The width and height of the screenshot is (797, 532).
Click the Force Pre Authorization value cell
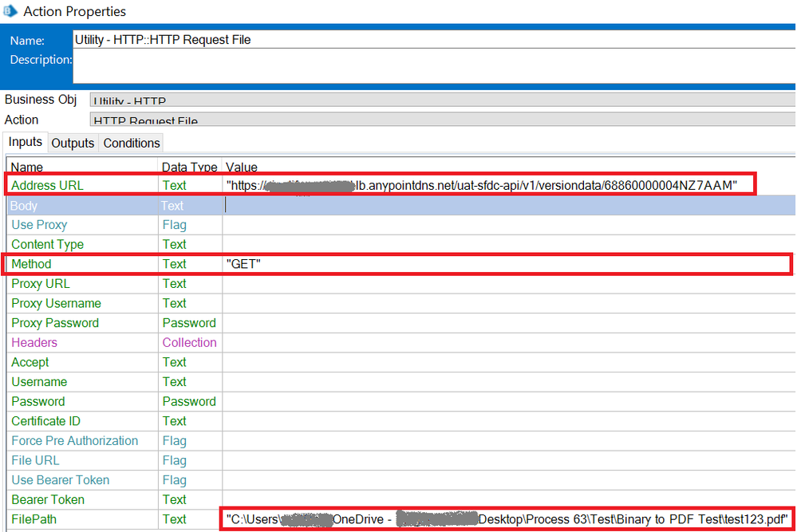click(x=509, y=441)
